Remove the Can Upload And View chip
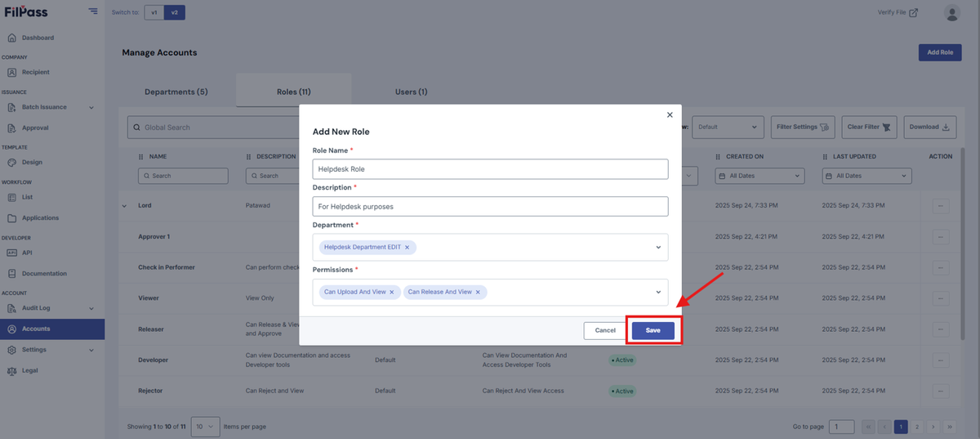 point(391,292)
